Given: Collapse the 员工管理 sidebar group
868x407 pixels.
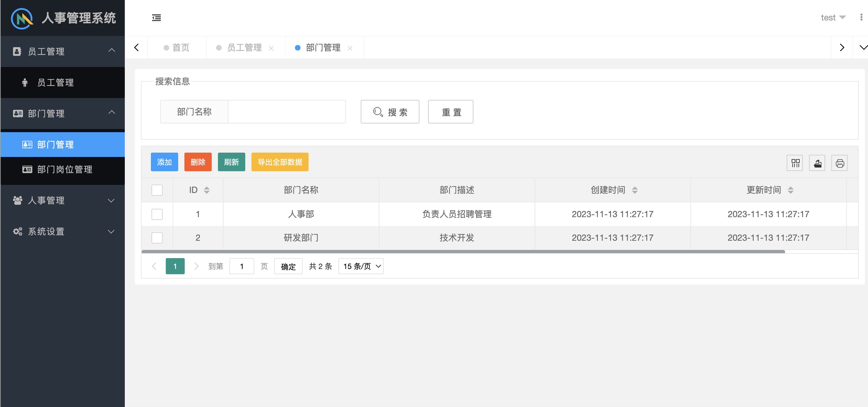Looking at the screenshot, I should coord(63,51).
